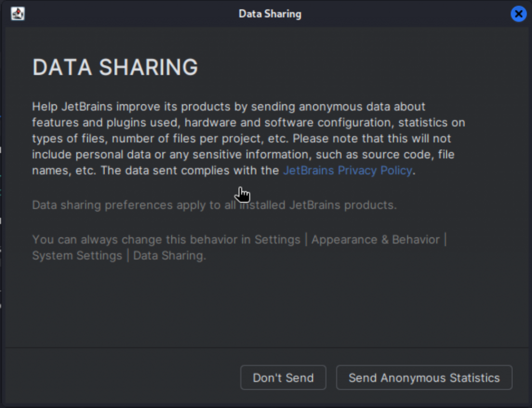532x408 pixels.
Task: Click empty footer area left of Don't Send
Action: [x=119, y=378]
